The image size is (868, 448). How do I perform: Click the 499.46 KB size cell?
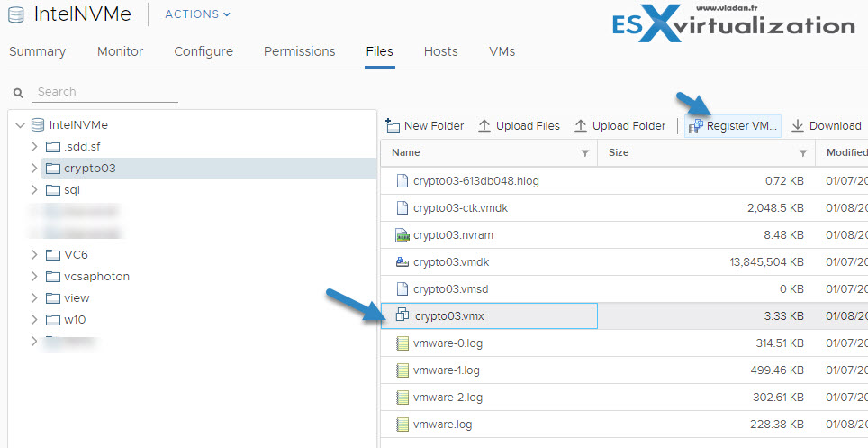(x=778, y=370)
